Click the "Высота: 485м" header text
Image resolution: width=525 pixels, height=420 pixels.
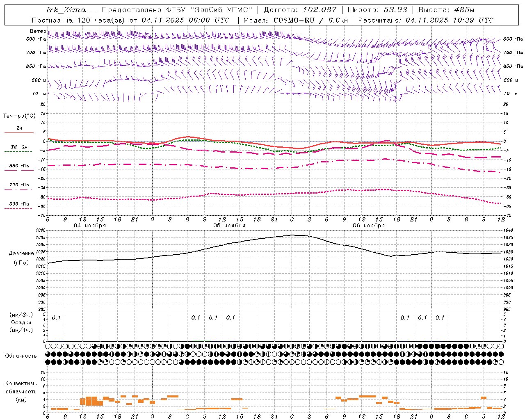pyautogui.click(x=446, y=10)
